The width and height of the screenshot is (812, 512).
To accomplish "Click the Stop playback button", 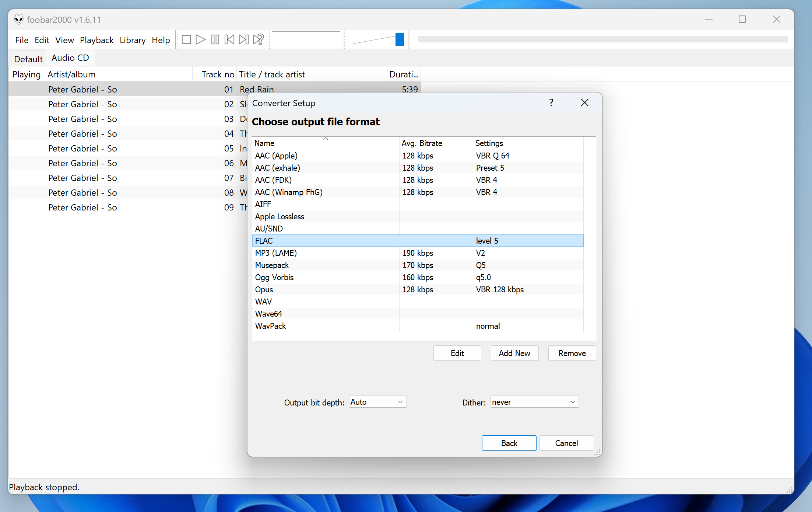I will 186,39.
